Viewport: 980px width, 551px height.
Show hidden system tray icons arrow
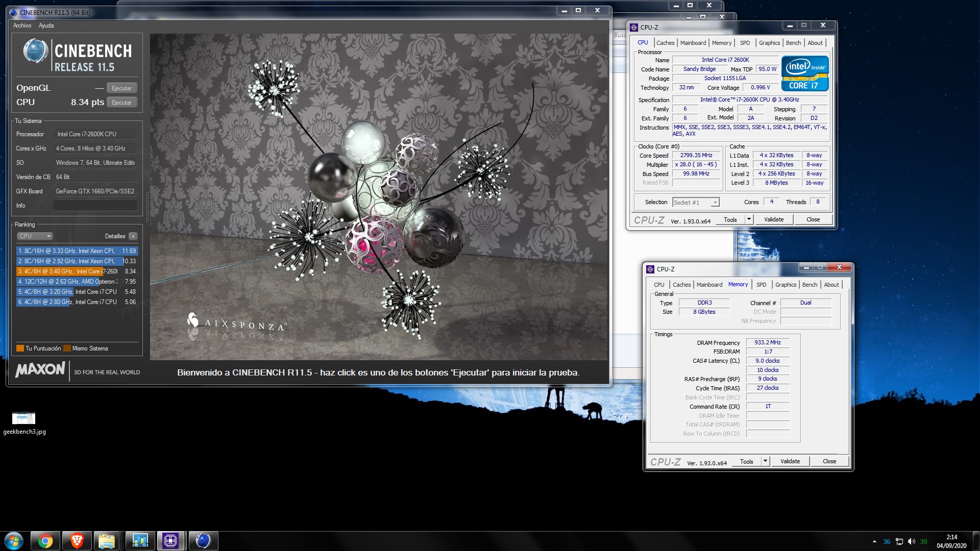click(x=874, y=541)
